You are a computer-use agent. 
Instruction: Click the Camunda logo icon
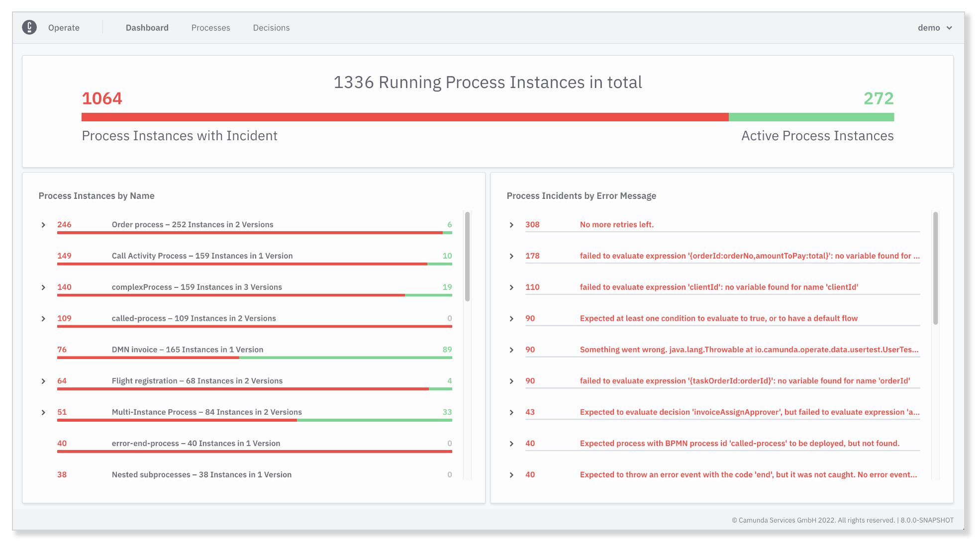[x=29, y=27]
